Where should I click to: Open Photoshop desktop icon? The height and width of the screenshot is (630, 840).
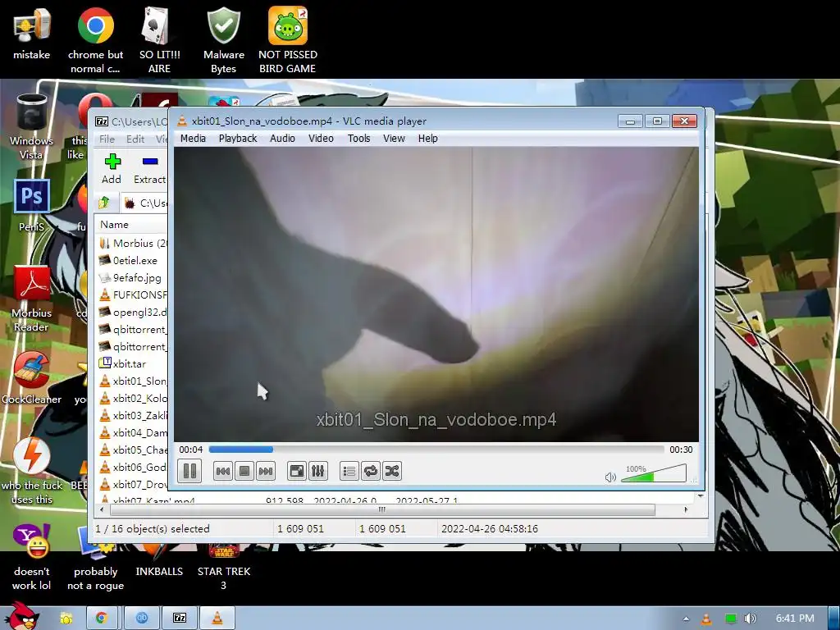pyautogui.click(x=32, y=206)
